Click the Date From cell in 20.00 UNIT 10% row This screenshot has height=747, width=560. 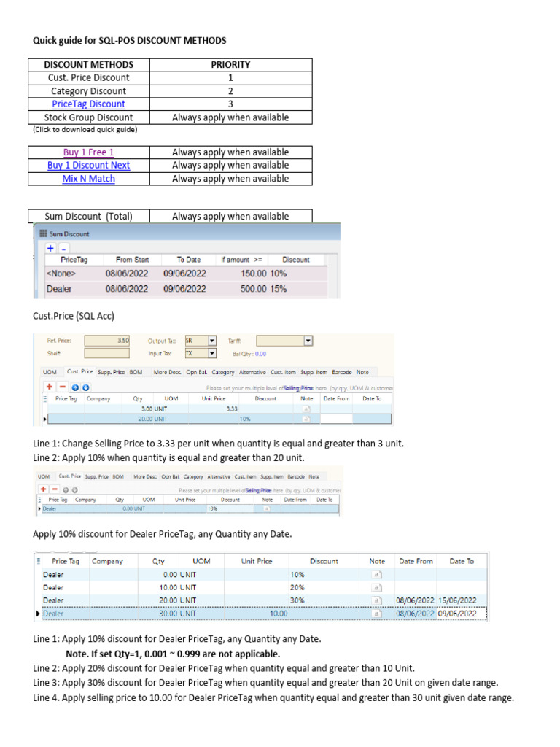tap(337, 419)
